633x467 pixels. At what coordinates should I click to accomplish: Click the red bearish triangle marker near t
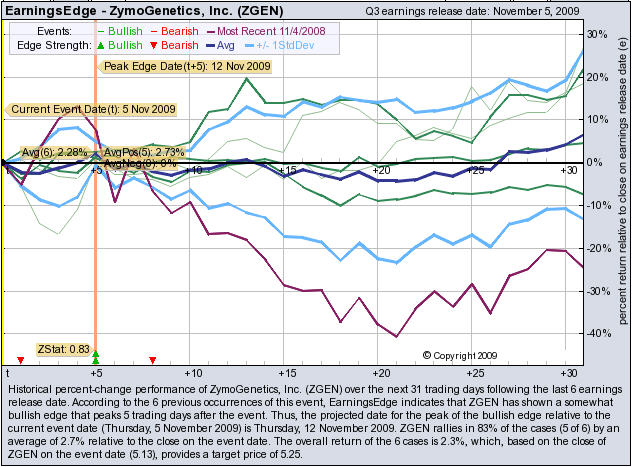point(20,360)
